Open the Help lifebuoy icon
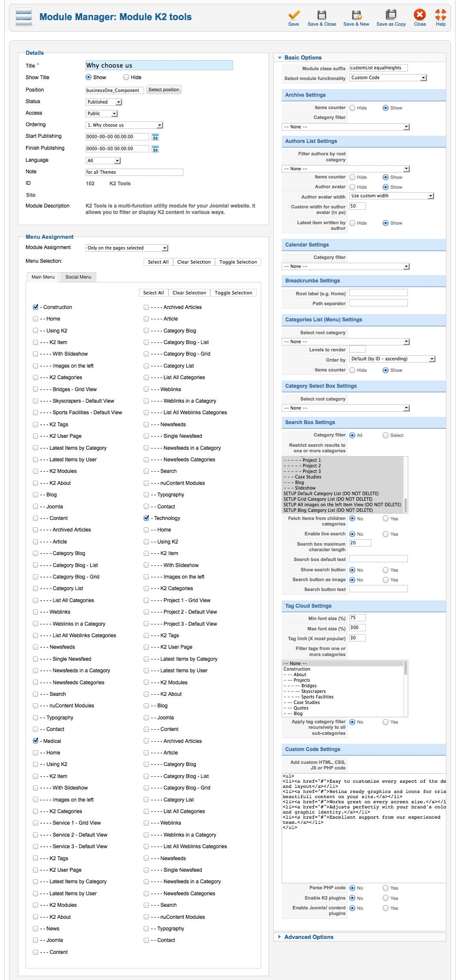 (441, 15)
